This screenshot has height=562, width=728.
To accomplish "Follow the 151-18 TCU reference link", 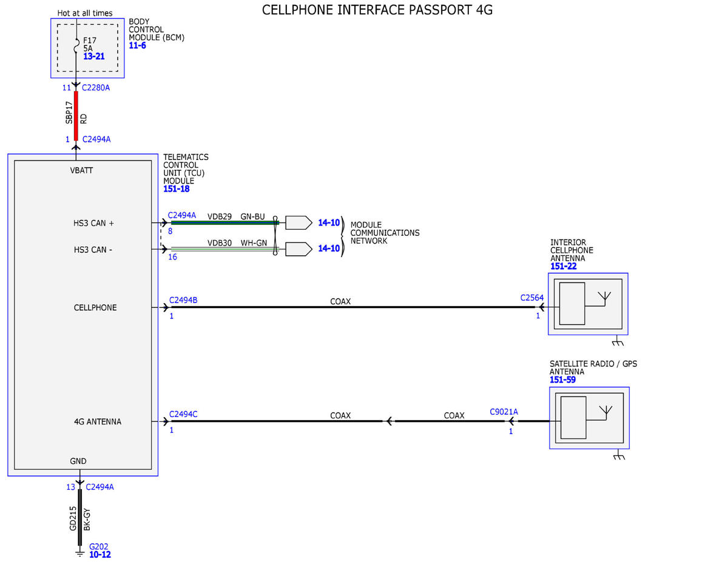I will pyautogui.click(x=177, y=189).
